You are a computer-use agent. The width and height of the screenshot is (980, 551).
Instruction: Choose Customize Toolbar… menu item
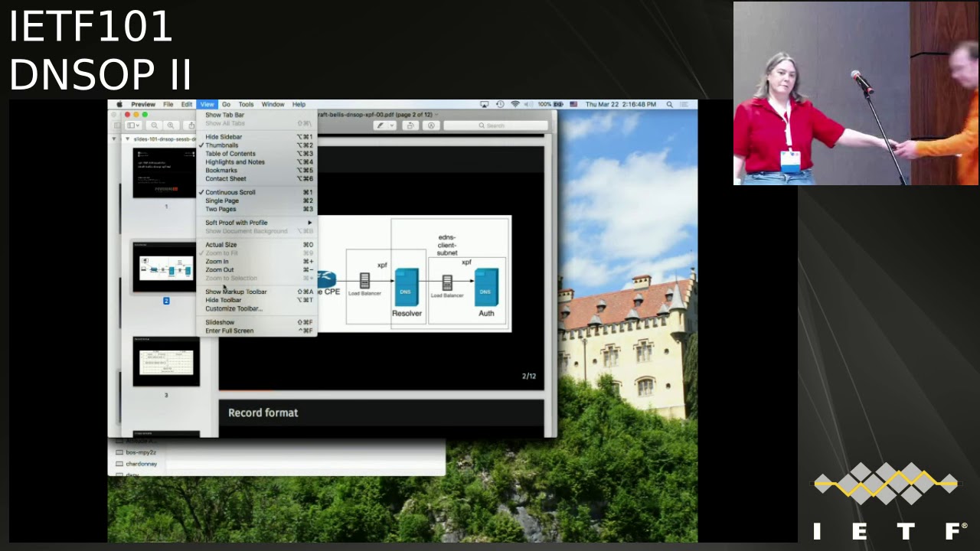click(256, 308)
